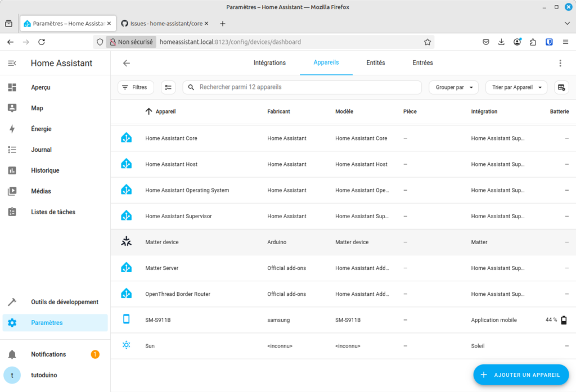
Task: Open Firefox account profile icon
Action: [x=517, y=42]
